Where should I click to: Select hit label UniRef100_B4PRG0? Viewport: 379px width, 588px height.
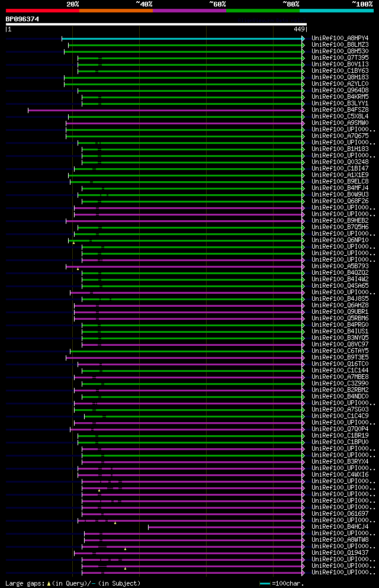340,324
